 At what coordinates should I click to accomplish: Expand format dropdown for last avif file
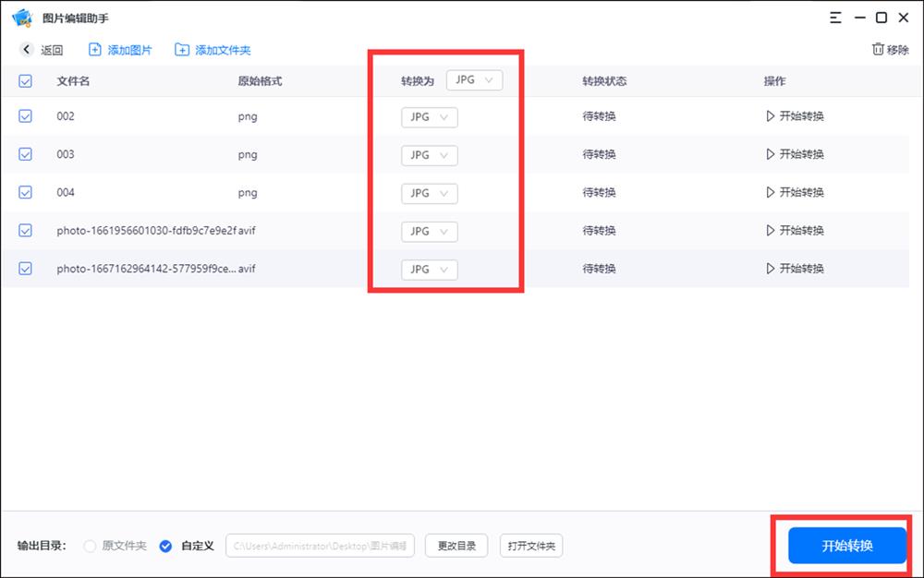[x=429, y=270]
